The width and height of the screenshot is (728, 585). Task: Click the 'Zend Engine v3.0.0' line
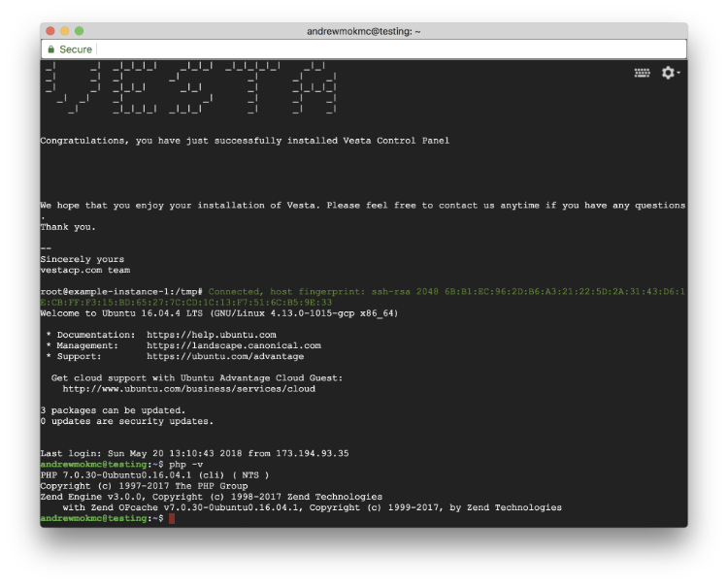point(212,497)
